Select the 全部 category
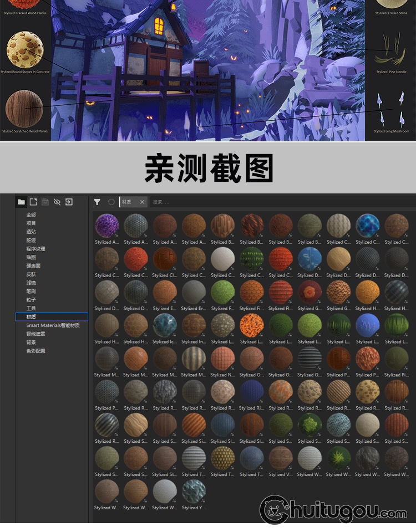The width and height of the screenshot is (416, 532). (x=31, y=215)
